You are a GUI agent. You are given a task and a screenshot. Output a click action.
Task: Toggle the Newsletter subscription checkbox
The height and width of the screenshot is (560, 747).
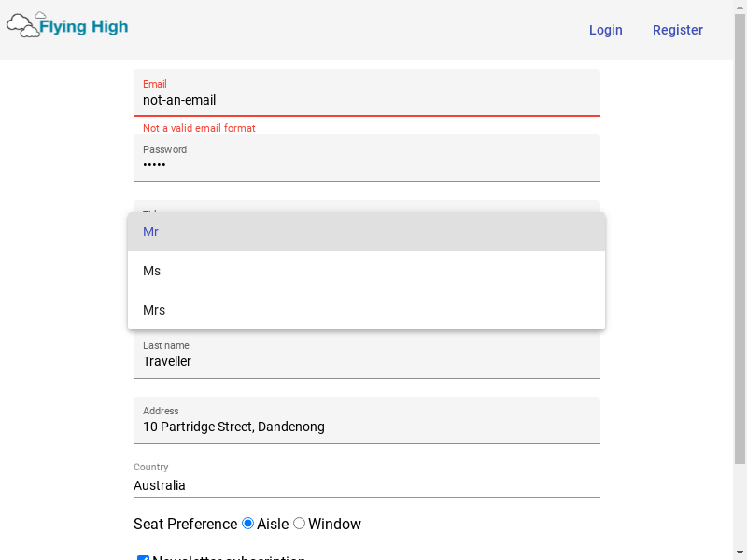tap(143, 557)
